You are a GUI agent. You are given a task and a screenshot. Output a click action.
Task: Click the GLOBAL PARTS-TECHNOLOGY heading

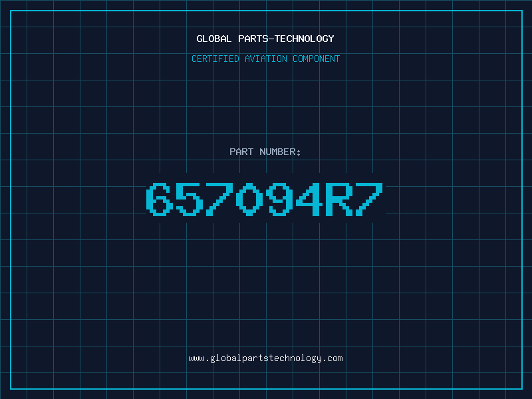click(x=265, y=39)
